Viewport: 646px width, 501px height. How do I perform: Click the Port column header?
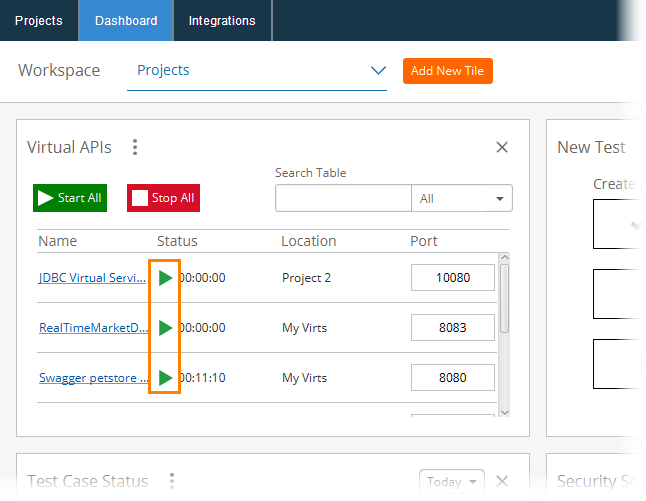(x=424, y=241)
